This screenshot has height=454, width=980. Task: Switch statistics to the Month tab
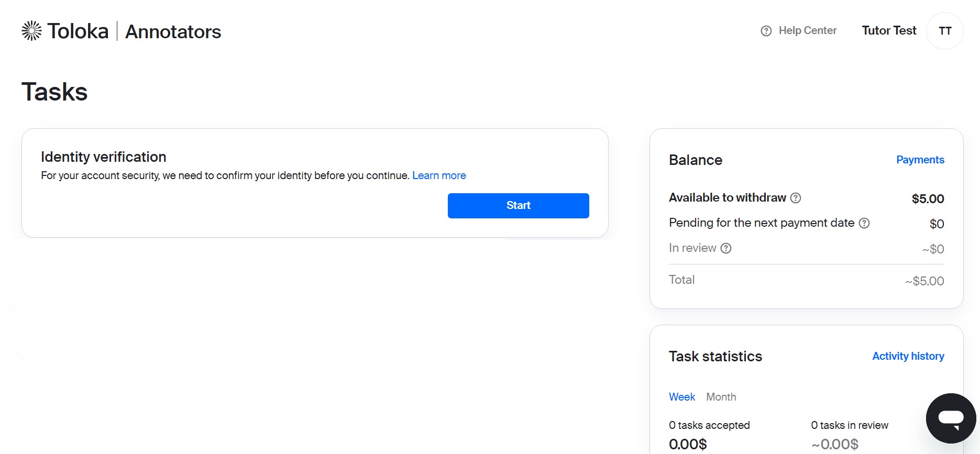coord(721,397)
